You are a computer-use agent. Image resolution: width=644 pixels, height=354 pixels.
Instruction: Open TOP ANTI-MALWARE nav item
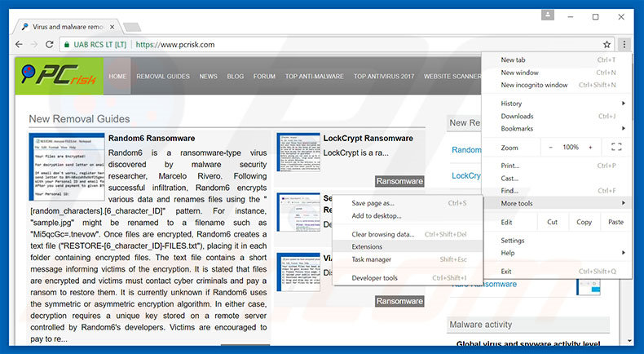coord(314,76)
